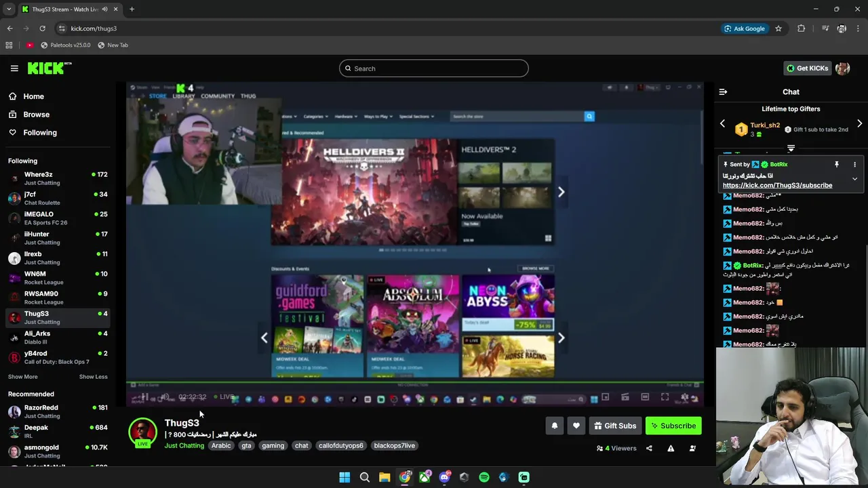Show previous top gifter
The width and height of the screenshot is (868, 488).
pos(722,124)
